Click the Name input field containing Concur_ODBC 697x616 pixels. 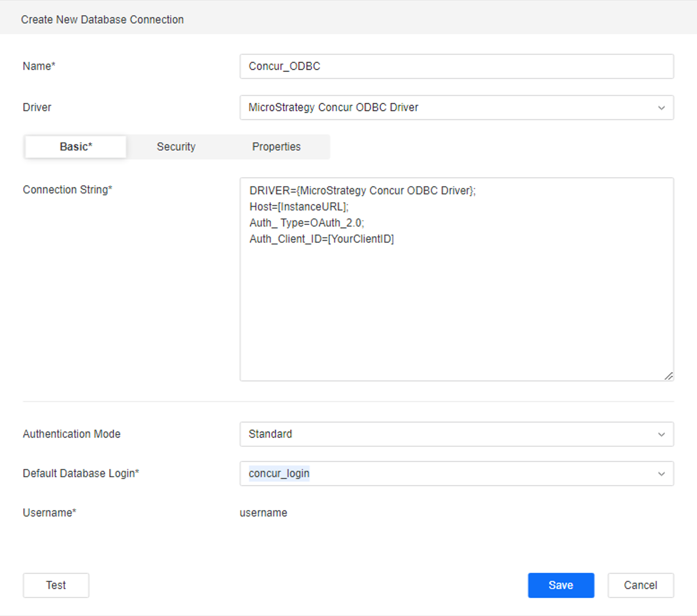(456, 66)
